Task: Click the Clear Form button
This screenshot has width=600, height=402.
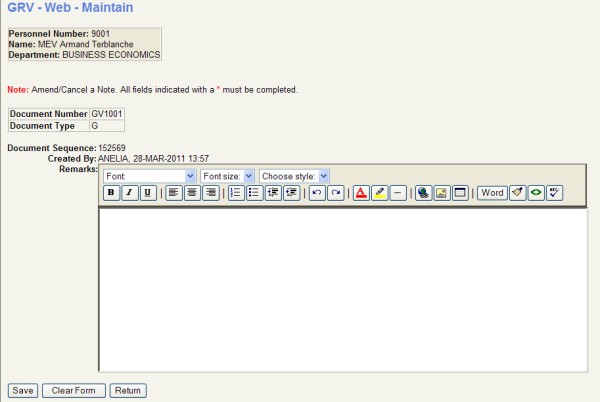Action: tap(74, 391)
